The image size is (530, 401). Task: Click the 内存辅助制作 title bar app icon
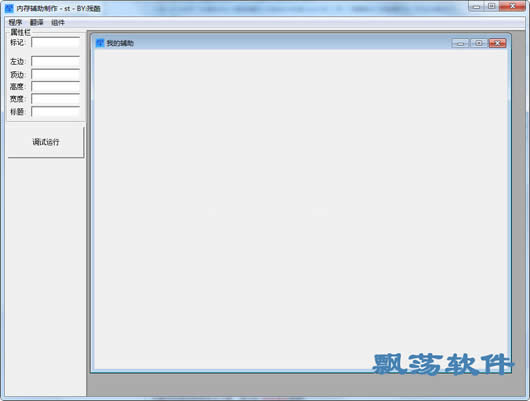tap(9, 8)
